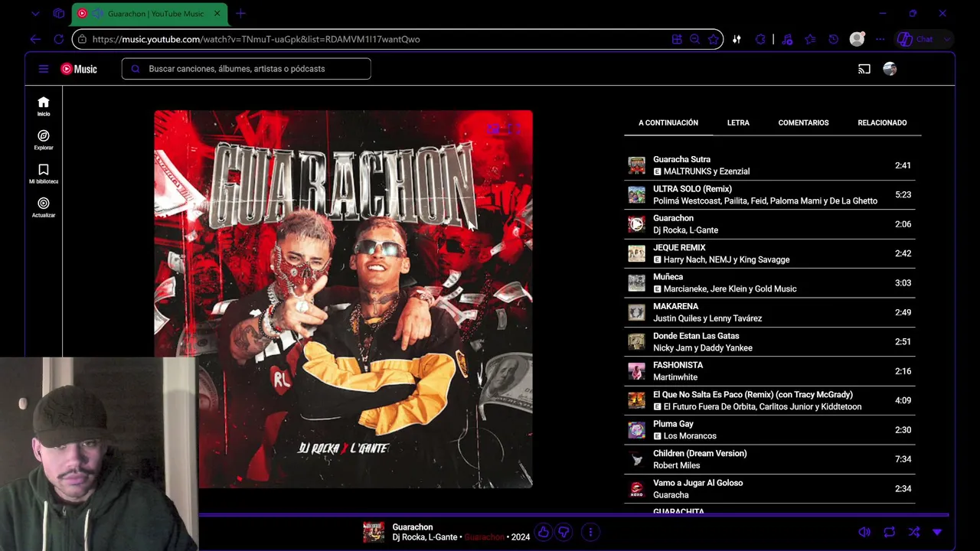Open the browser settings and more menu

click(x=880, y=39)
